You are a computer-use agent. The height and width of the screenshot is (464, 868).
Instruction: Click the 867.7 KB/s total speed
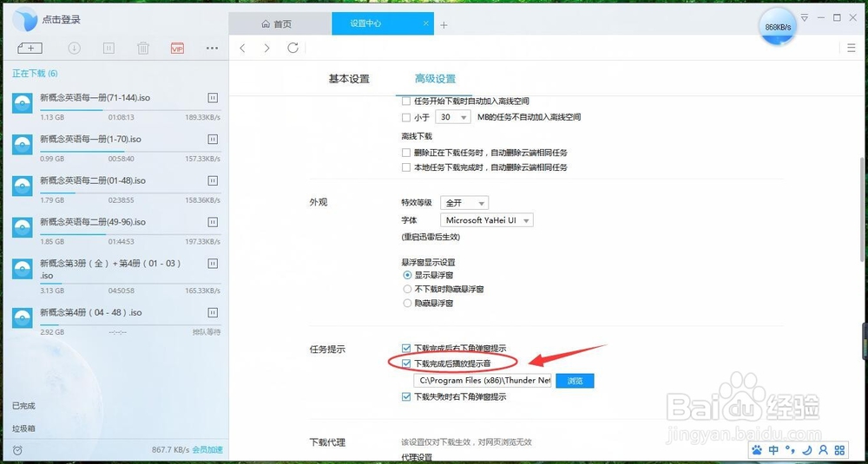170,449
